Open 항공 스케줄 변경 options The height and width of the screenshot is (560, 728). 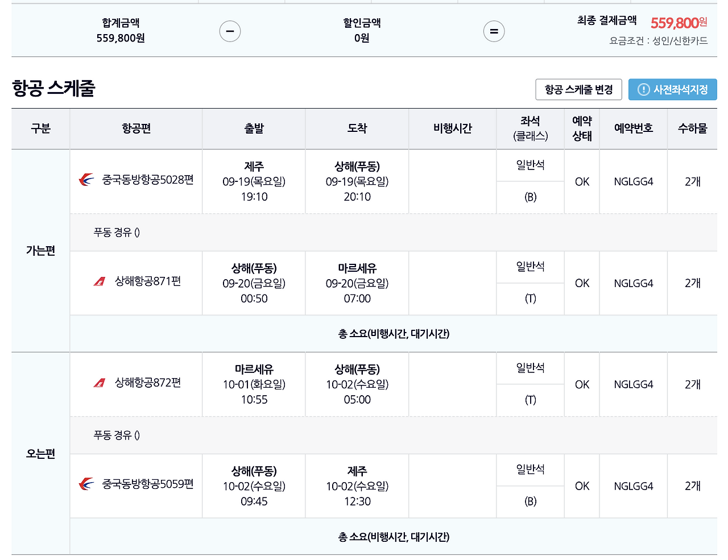[578, 89]
